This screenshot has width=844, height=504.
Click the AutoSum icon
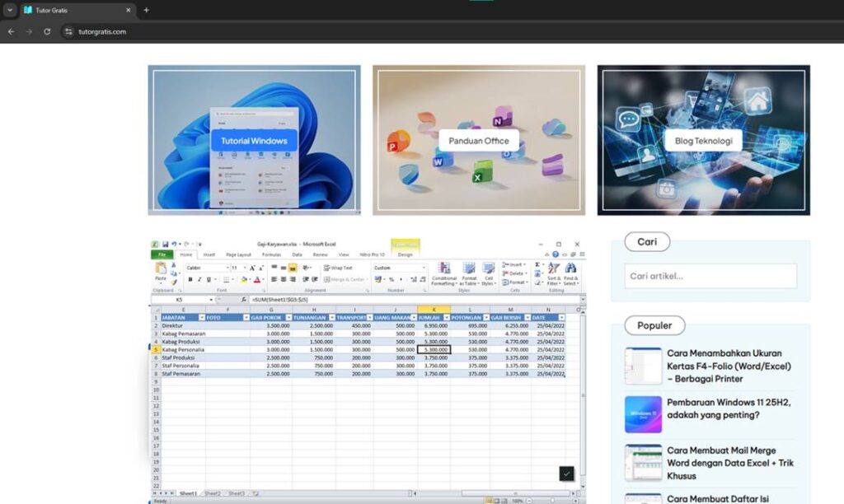point(539,265)
